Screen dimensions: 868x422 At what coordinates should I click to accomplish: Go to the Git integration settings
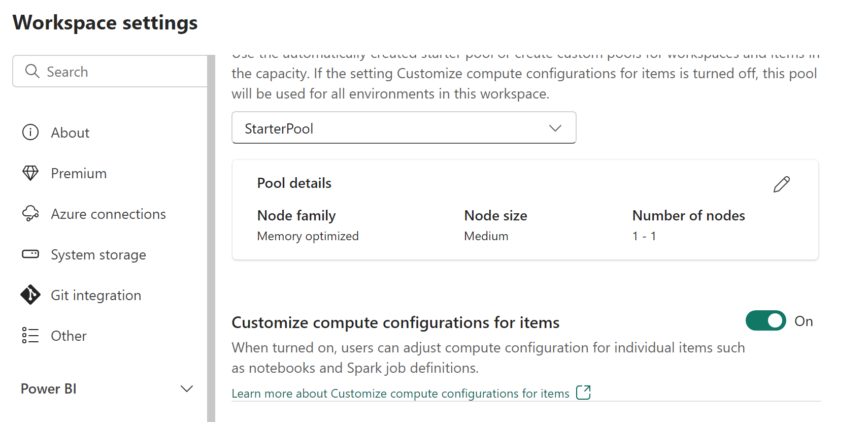[x=96, y=296]
